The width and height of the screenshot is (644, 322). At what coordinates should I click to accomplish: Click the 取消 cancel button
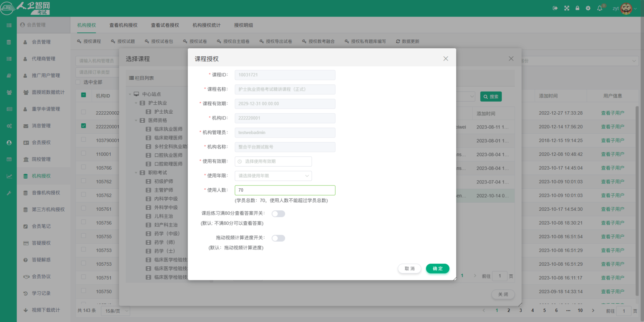[x=409, y=268]
